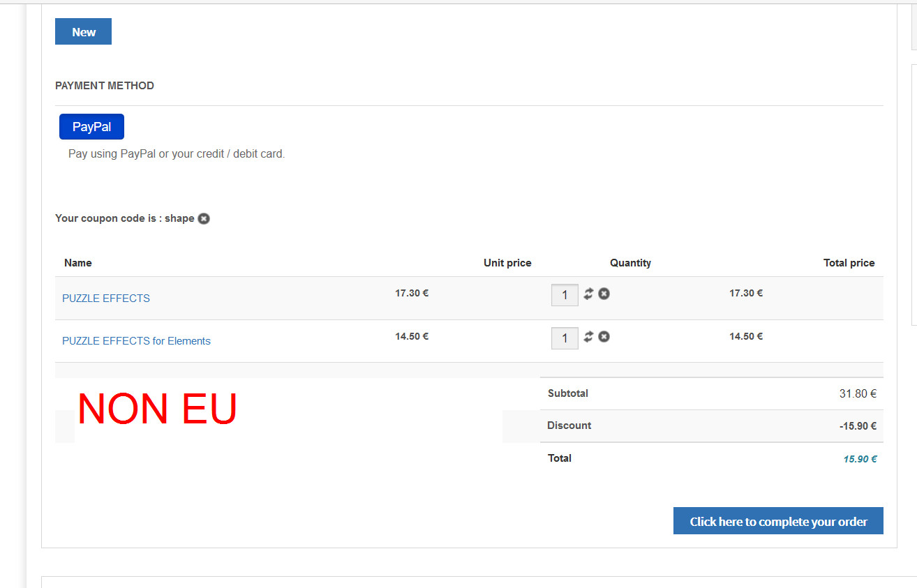This screenshot has width=917, height=588.
Task: Update quantity for PUZZLE EFFECTS for Elements
Action: tap(588, 337)
